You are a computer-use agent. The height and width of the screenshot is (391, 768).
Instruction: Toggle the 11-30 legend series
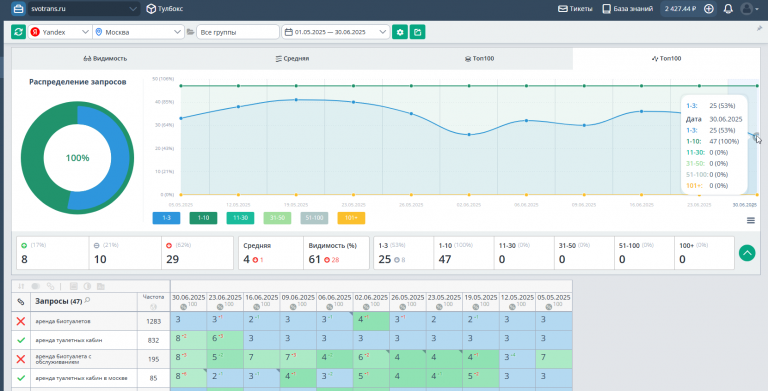pos(240,218)
